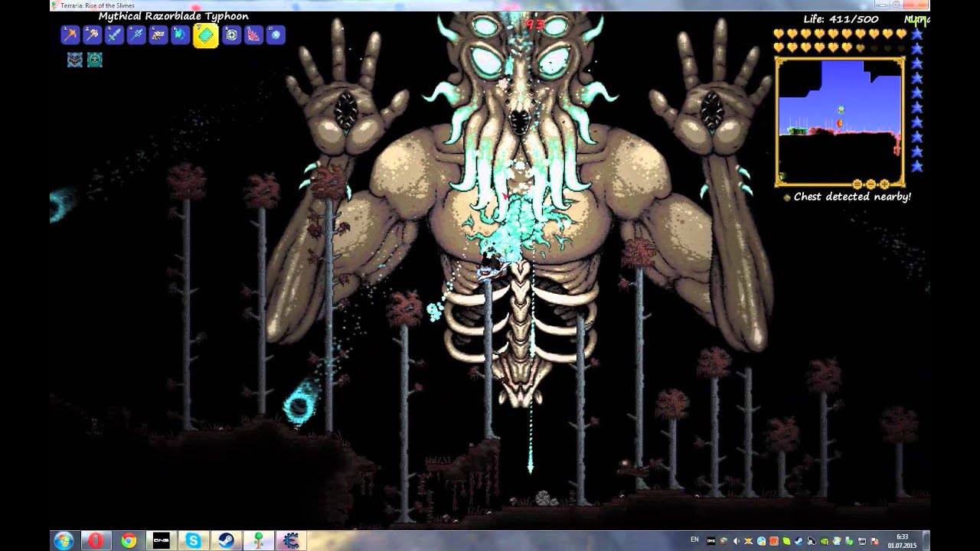Click the 'Mythical Razorblade Typhoon' item name
Screen dimensions: 980x551
(x=174, y=16)
